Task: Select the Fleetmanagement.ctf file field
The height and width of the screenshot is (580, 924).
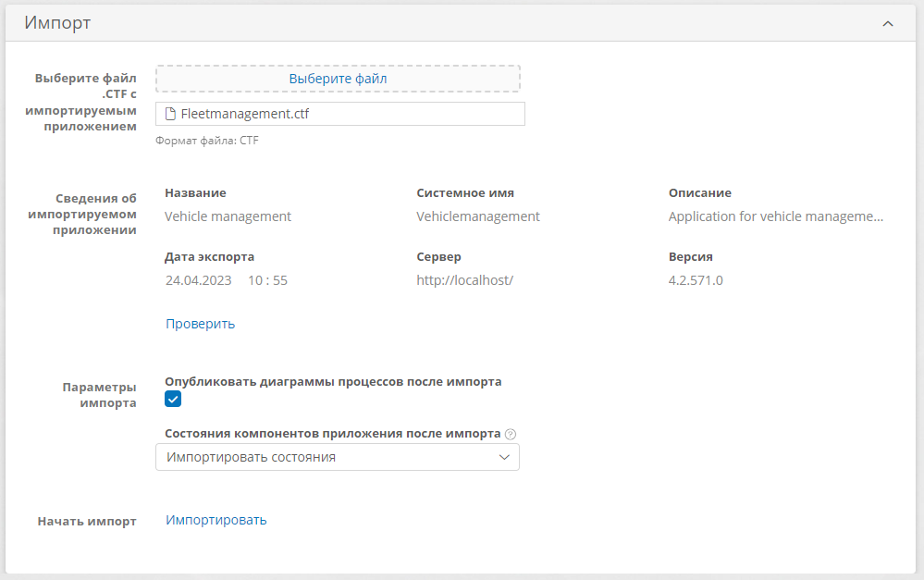Action: 340,114
